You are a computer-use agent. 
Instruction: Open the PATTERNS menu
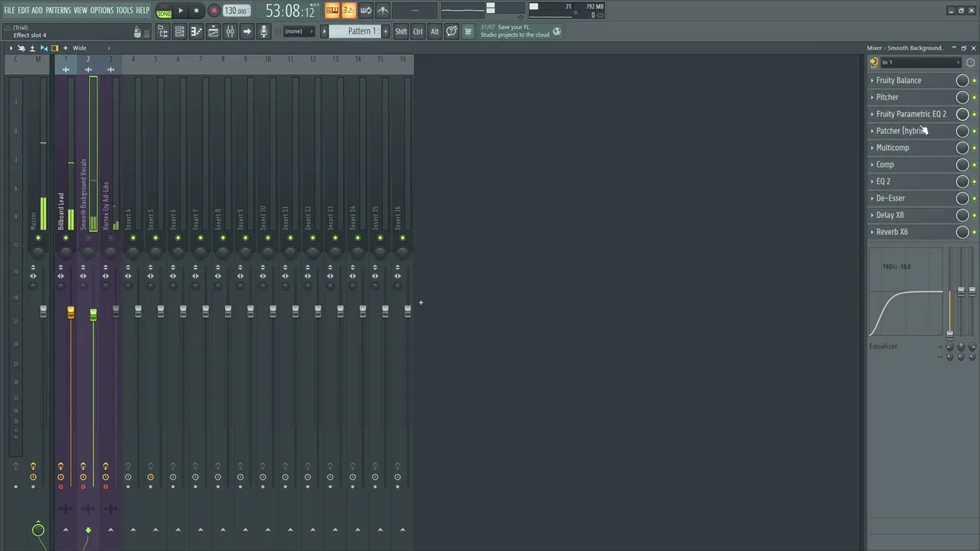click(58, 10)
